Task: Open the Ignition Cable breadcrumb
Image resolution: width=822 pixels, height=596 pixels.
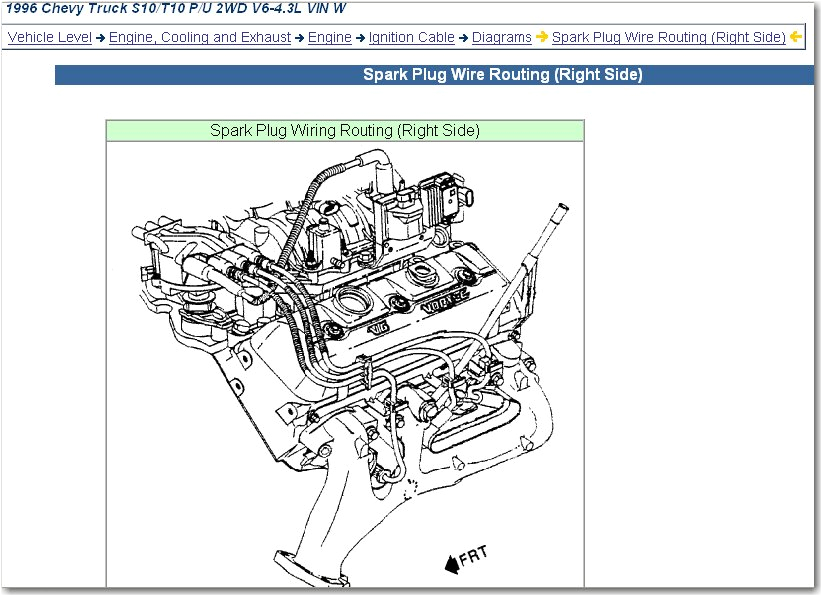Action: click(x=411, y=37)
